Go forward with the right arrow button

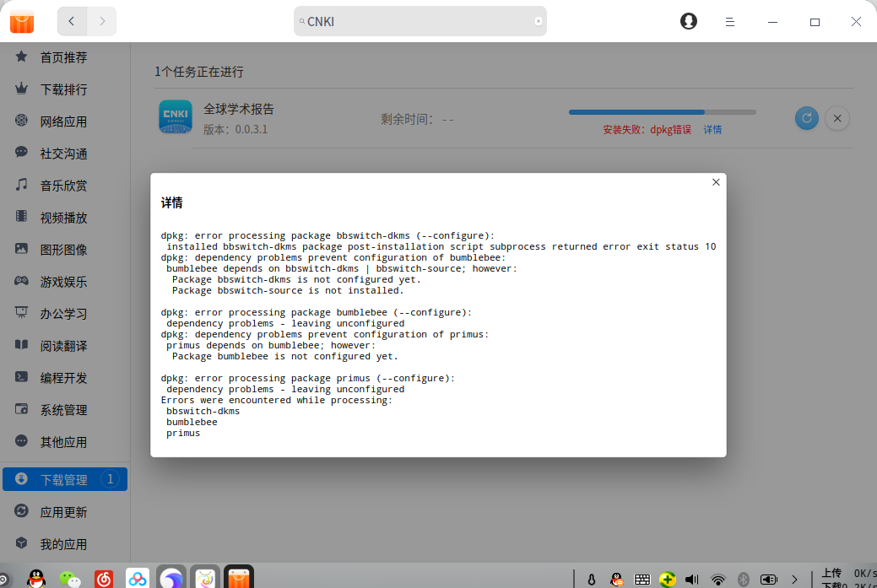(x=102, y=21)
